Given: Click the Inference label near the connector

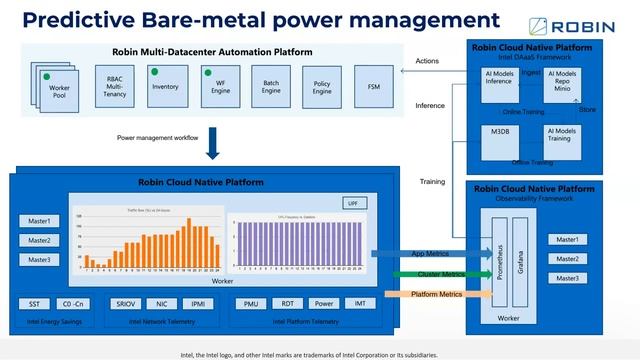Looking at the screenshot, I should (430, 105).
